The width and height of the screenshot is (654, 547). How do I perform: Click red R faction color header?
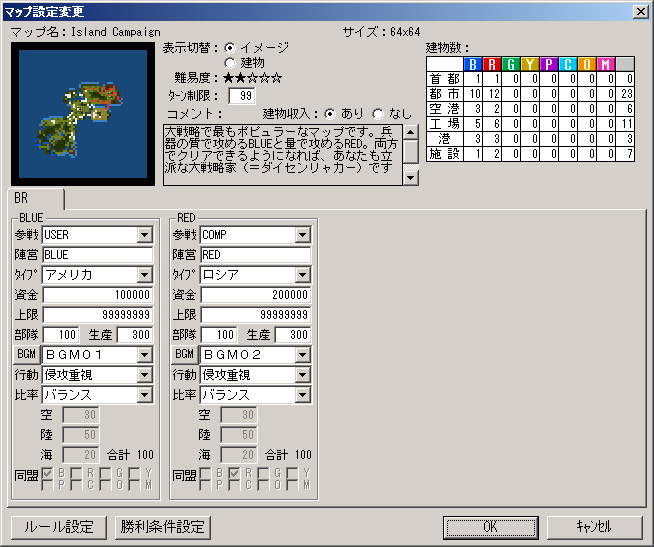click(492, 64)
